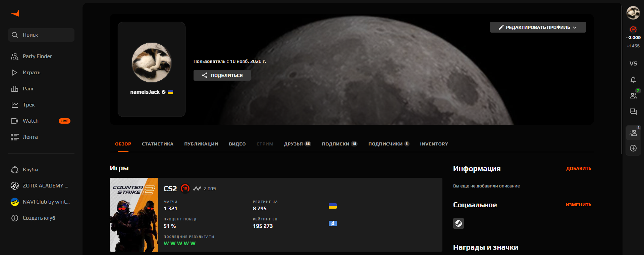The image size is (644, 255).
Task: Click the Создать клуб plus icon
Action: 15,218
